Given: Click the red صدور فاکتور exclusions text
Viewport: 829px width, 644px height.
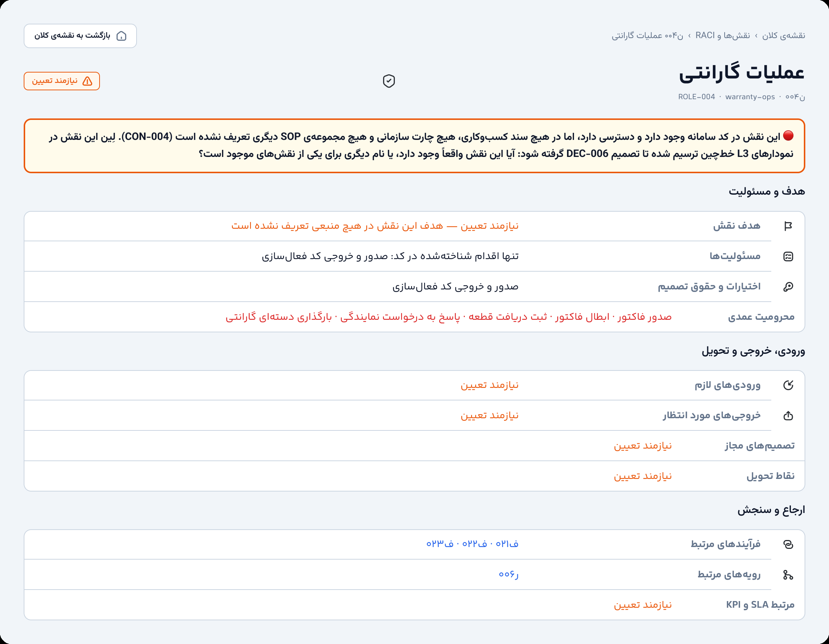Looking at the screenshot, I should point(449,317).
